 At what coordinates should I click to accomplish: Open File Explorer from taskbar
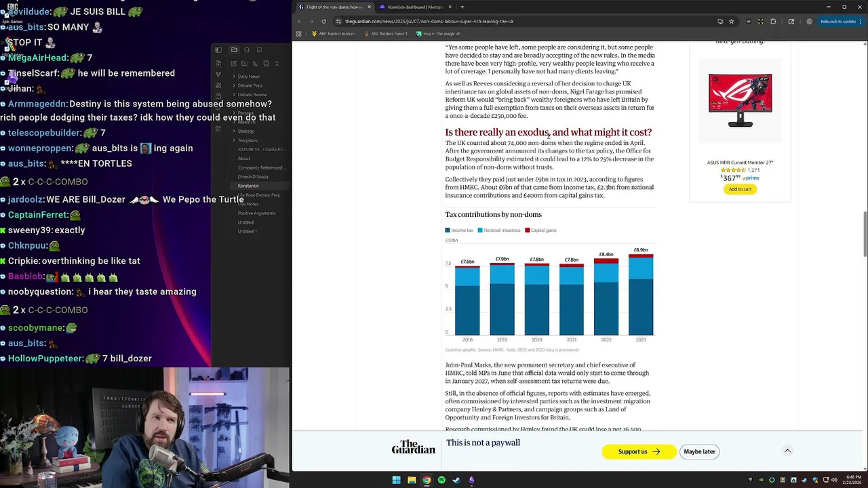tap(412, 480)
